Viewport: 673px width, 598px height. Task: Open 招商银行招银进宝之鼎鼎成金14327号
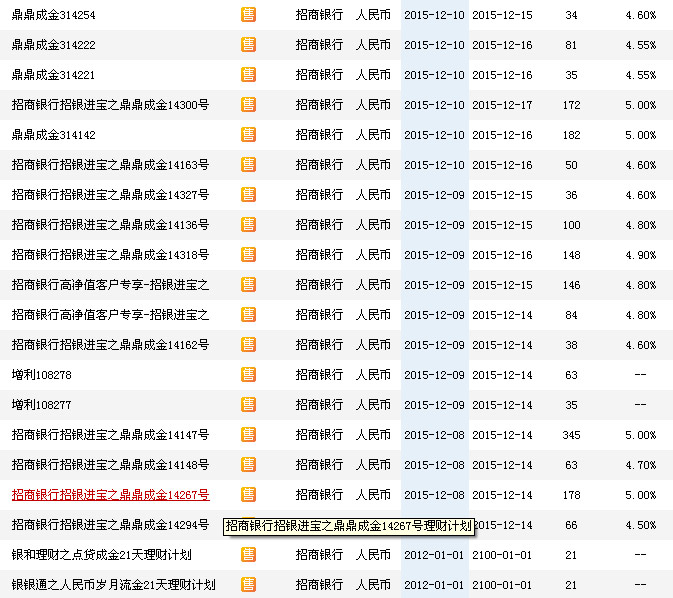coord(110,195)
